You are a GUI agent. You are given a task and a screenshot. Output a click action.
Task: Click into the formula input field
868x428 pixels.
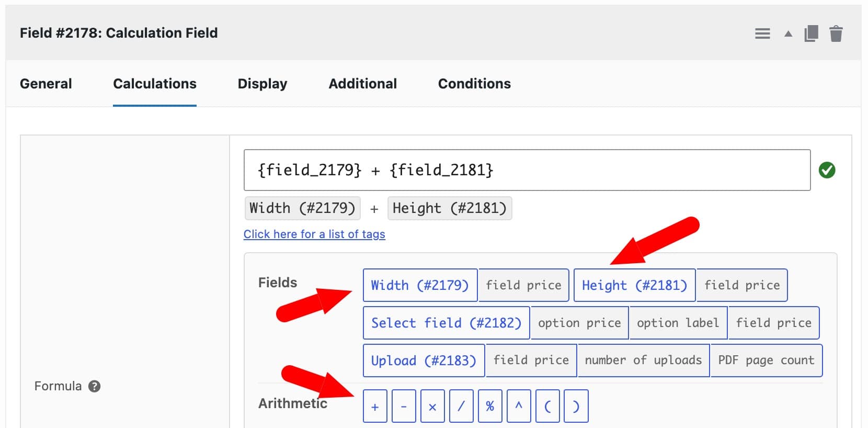click(527, 170)
